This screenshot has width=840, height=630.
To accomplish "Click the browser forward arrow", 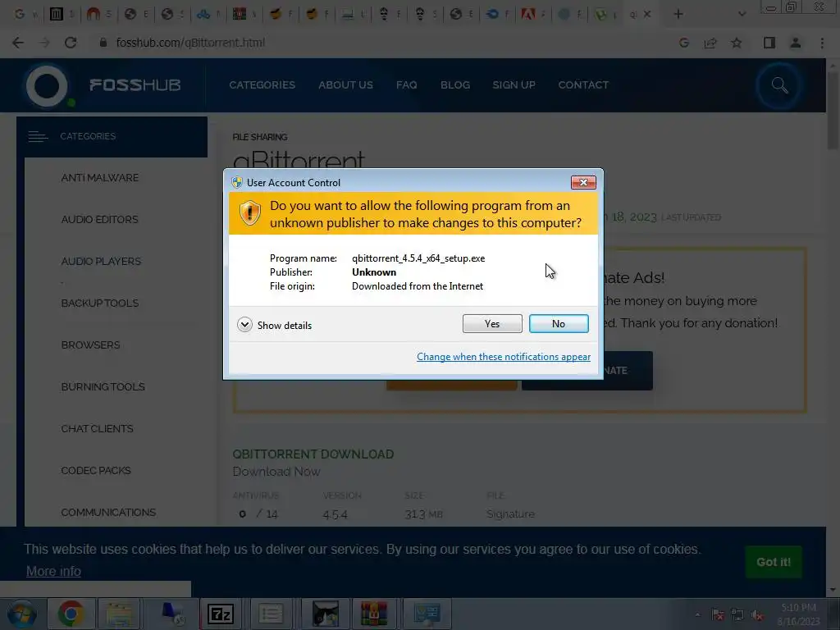I will click(44, 43).
